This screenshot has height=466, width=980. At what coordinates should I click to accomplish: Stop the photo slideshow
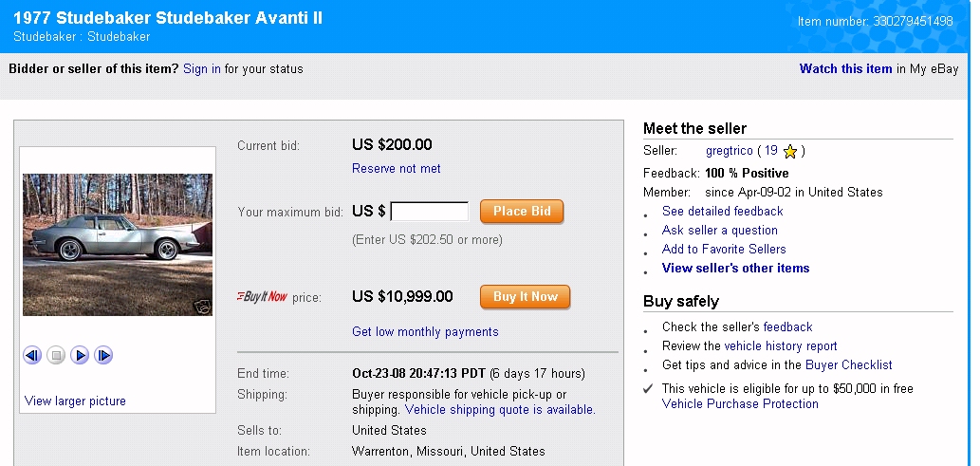click(x=56, y=356)
